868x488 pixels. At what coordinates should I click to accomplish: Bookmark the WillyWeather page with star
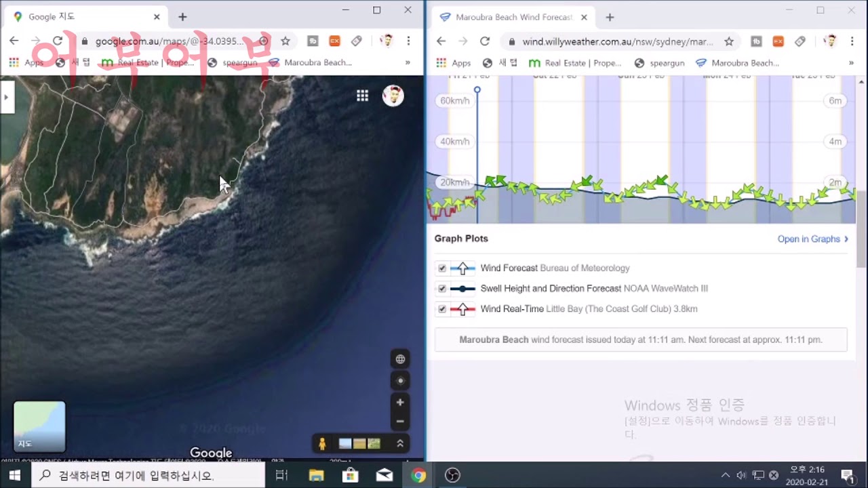[x=729, y=41]
